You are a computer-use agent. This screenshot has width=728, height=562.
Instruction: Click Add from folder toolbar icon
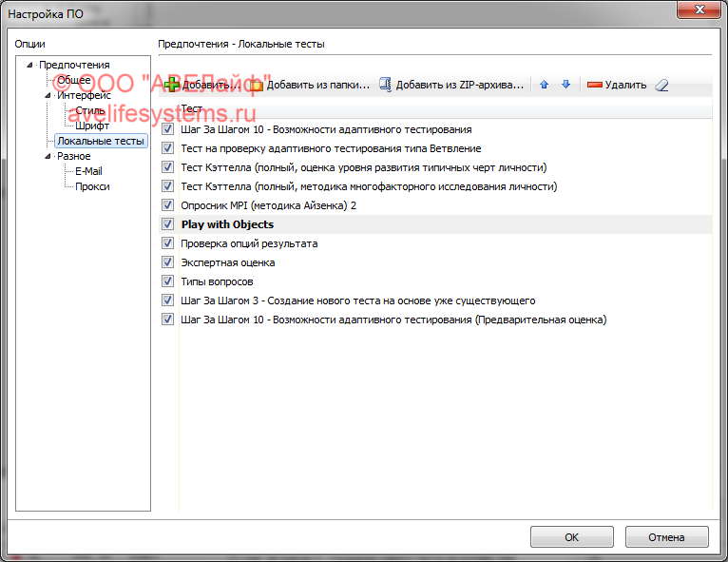[x=256, y=85]
